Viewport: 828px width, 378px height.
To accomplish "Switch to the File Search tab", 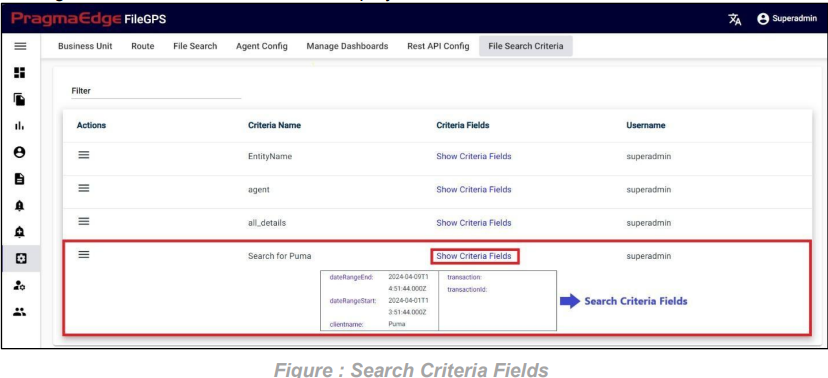I will (x=195, y=46).
